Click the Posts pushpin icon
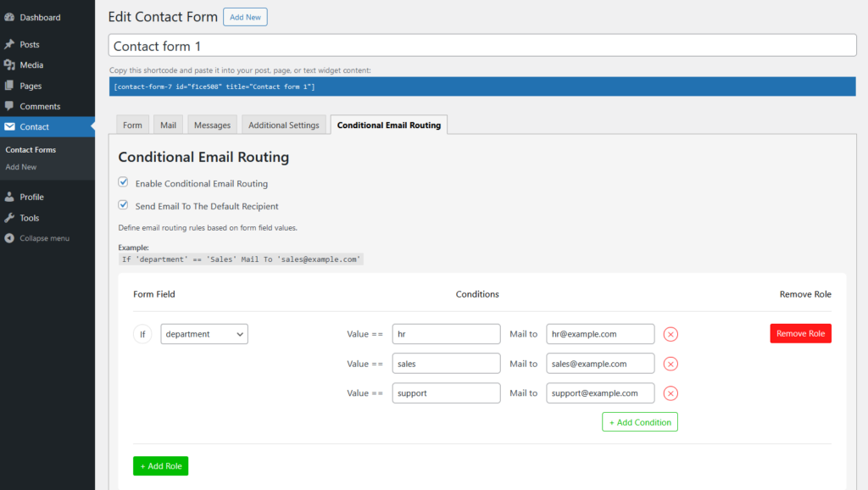Screen dimensions: 868x490 click(x=9, y=44)
